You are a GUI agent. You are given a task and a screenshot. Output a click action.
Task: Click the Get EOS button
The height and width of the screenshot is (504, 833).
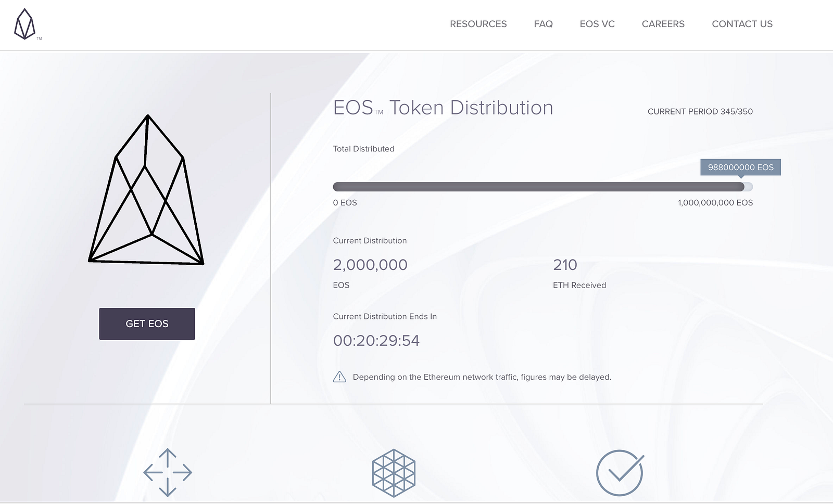click(x=147, y=324)
